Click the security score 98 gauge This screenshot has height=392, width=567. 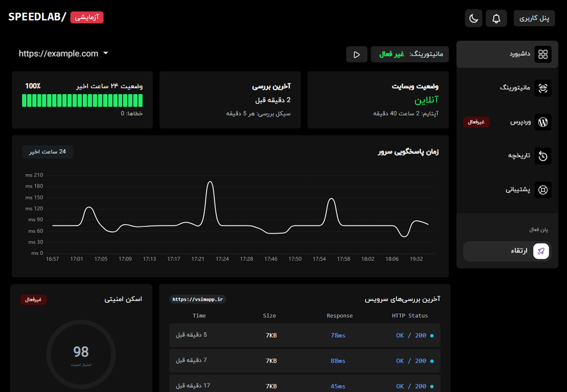pyautogui.click(x=81, y=354)
